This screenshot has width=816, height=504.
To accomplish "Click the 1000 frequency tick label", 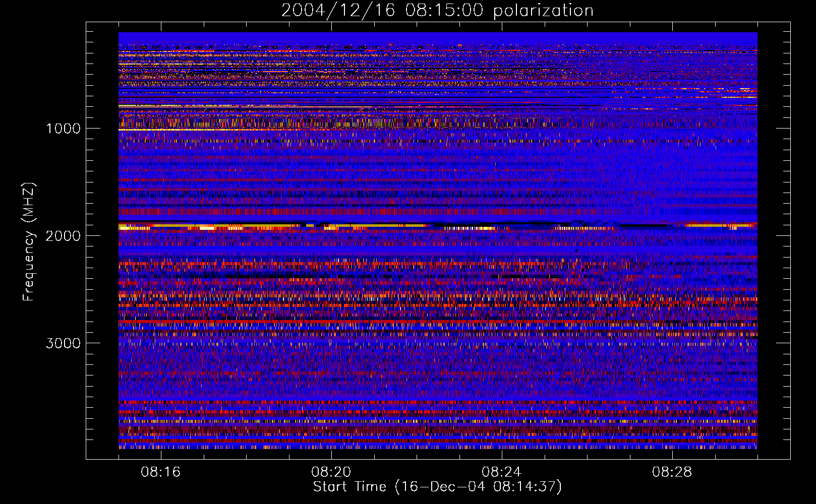I will click(63, 129).
